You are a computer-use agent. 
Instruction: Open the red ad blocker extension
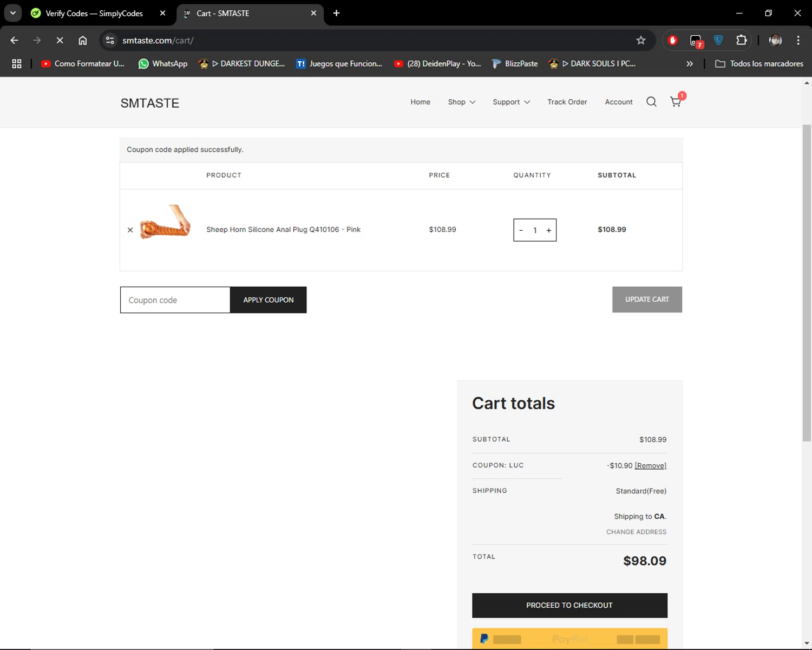coord(673,40)
